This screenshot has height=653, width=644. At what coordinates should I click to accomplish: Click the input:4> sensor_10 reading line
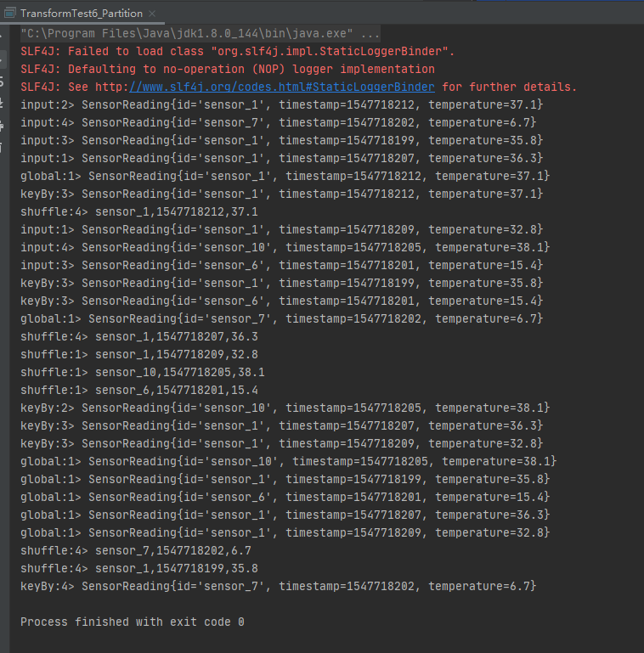tap(285, 248)
